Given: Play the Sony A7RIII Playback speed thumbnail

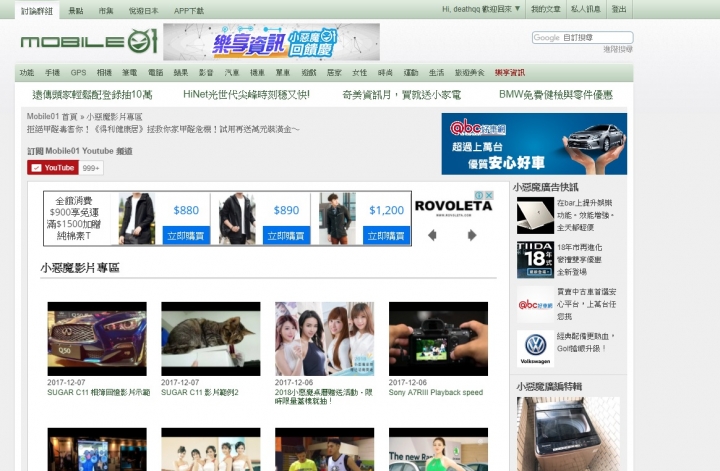Looking at the screenshot, I should click(x=439, y=339).
